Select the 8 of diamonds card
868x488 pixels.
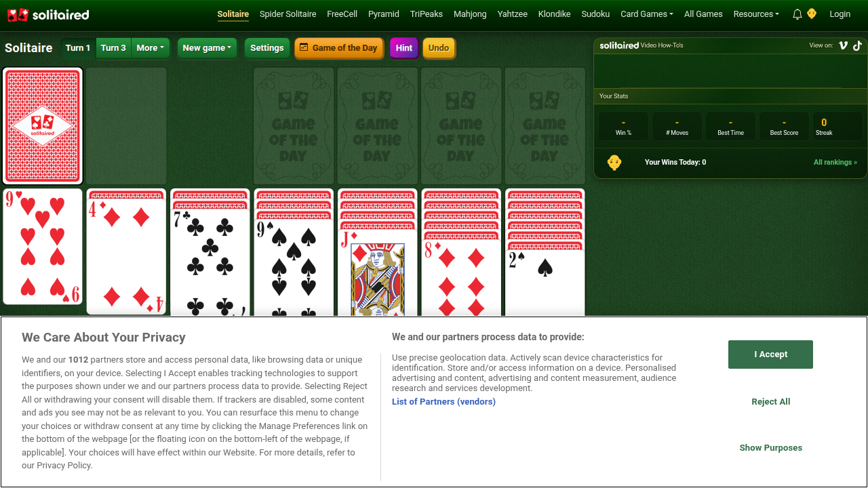coord(461,277)
